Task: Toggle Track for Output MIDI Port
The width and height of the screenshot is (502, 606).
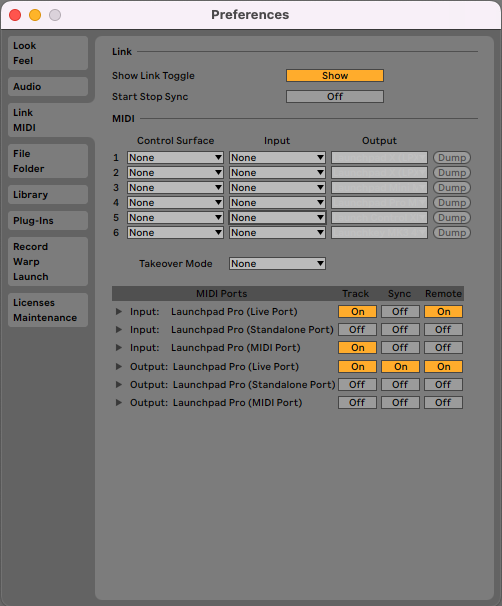Action: click(x=357, y=403)
